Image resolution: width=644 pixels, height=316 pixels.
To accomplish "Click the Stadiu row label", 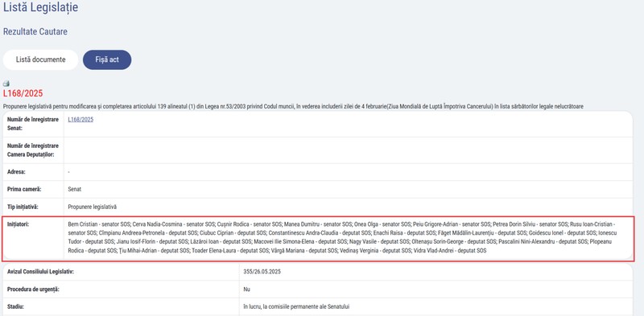I will (x=15, y=306).
